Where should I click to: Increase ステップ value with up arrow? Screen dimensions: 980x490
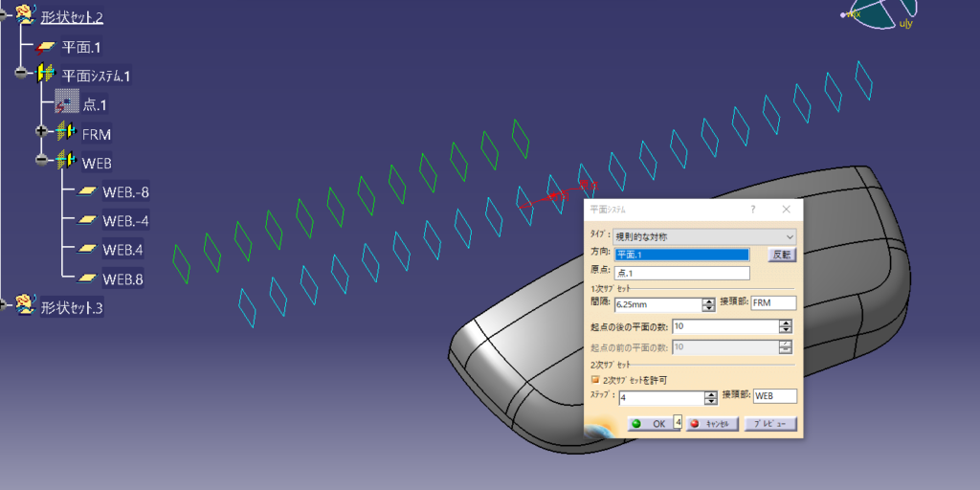pos(710,394)
